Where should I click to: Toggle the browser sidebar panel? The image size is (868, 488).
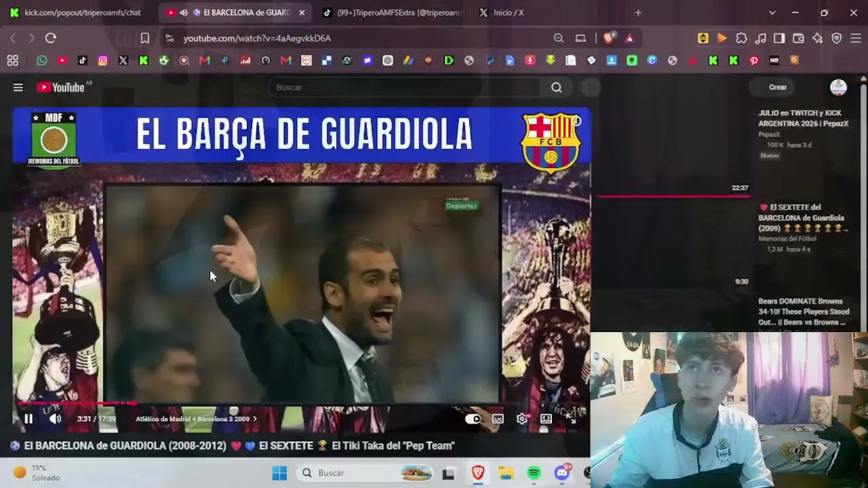(x=780, y=39)
